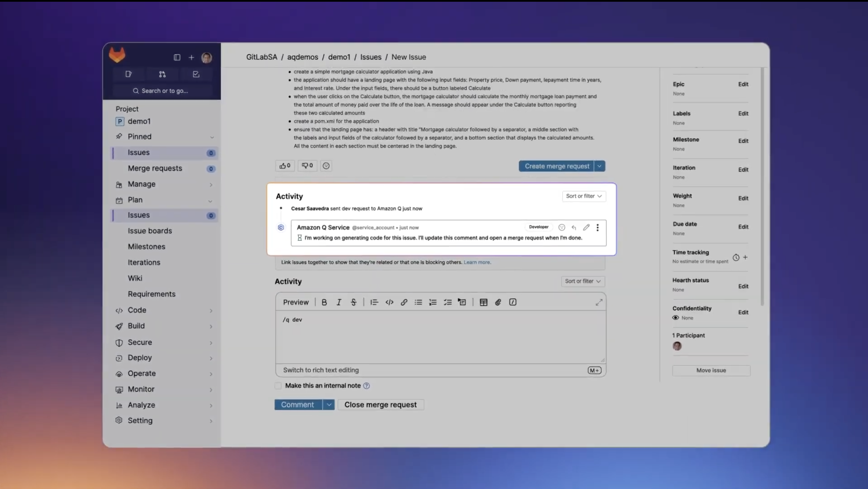Viewport: 868px width, 489px height.
Task: Switch to the Preview tab in the editor
Action: tap(295, 302)
